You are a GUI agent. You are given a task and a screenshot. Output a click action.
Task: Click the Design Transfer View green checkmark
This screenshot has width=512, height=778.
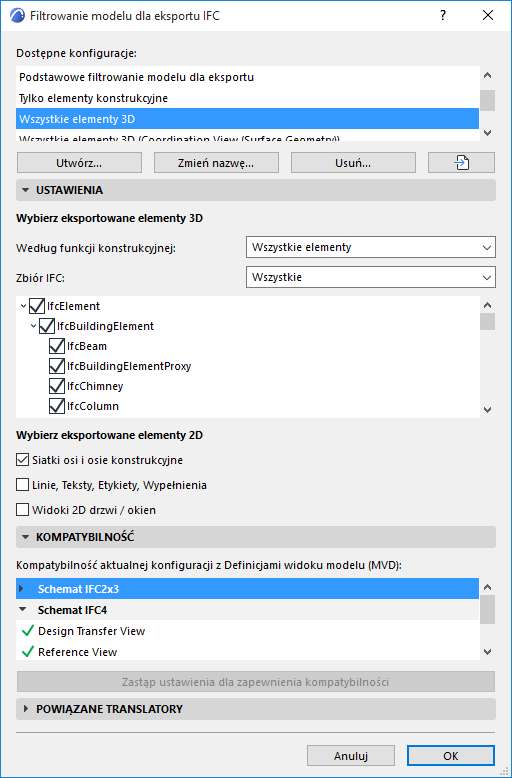pyautogui.click(x=28, y=631)
